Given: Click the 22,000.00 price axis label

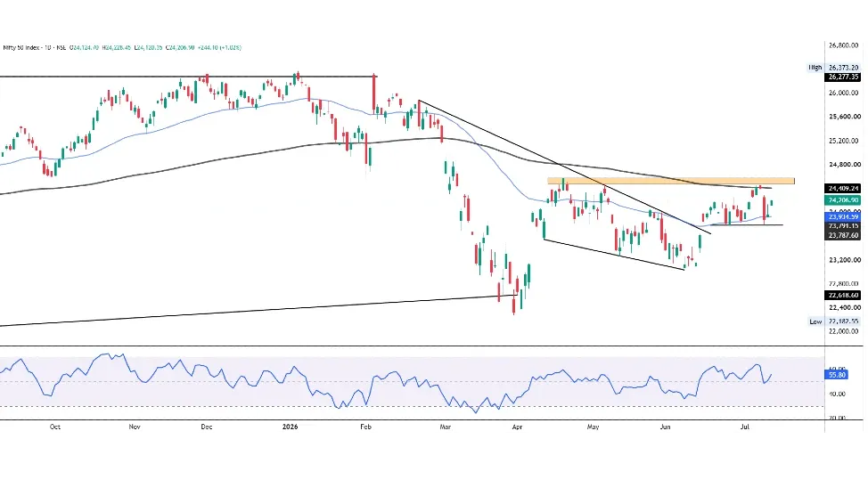Looking at the screenshot, I should 844,331.
